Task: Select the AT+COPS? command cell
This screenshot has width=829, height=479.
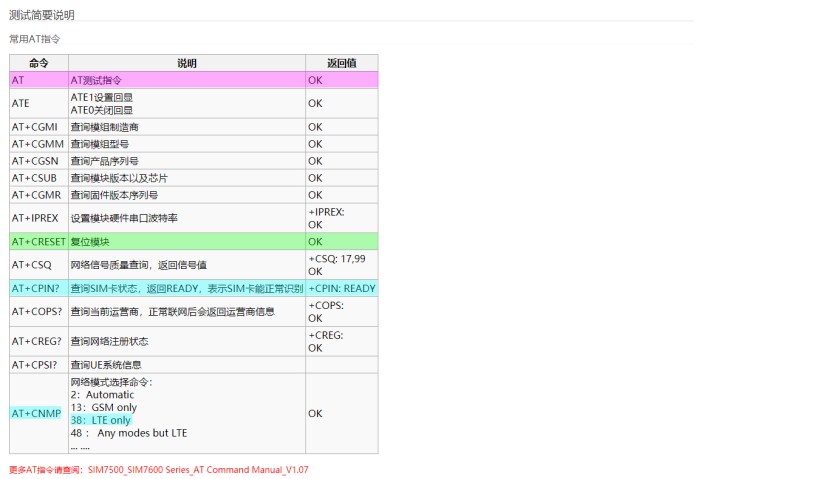Action: (x=38, y=311)
